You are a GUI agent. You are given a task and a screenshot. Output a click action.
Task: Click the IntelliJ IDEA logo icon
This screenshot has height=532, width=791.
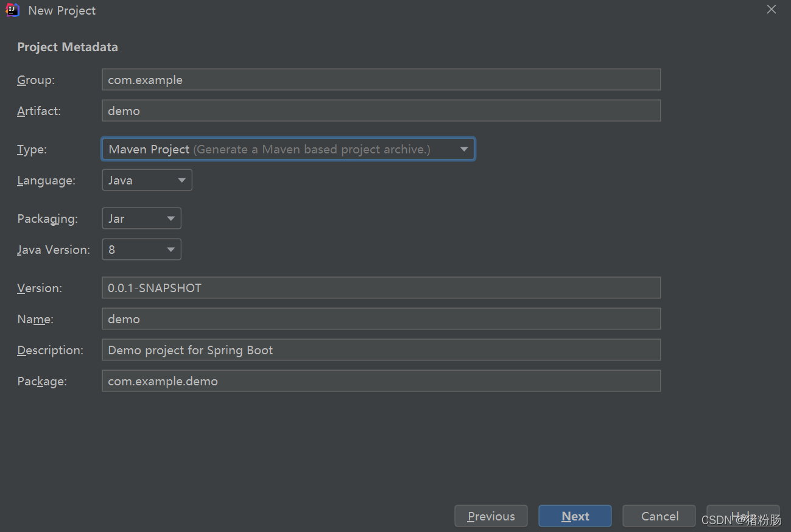pos(12,10)
